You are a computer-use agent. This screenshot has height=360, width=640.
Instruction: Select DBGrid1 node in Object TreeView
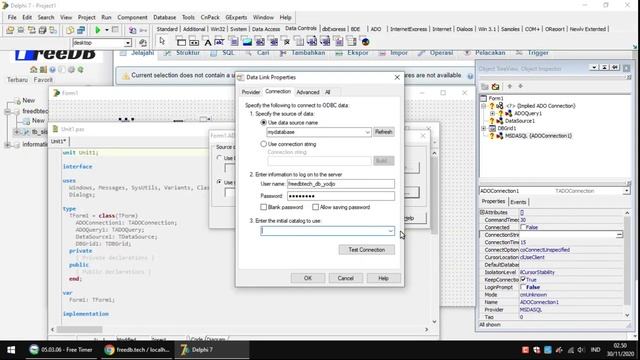pyautogui.click(x=506, y=128)
